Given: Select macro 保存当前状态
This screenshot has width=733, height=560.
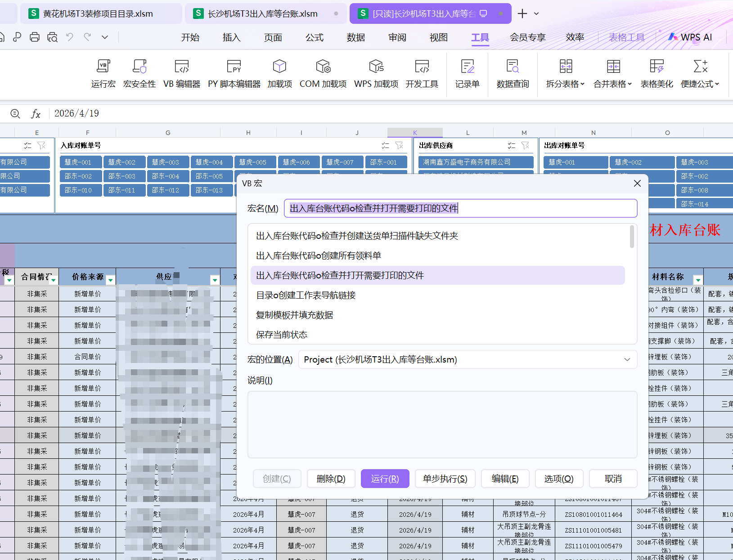Looking at the screenshot, I should [x=438, y=335].
